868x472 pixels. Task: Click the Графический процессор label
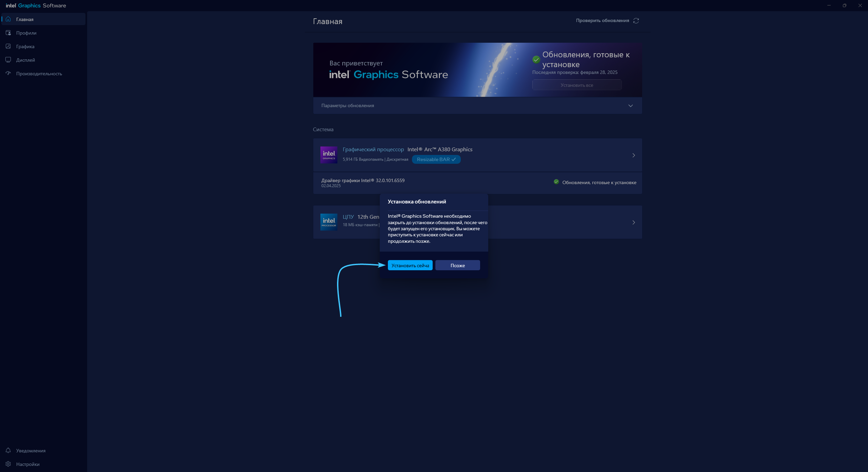(x=373, y=150)
